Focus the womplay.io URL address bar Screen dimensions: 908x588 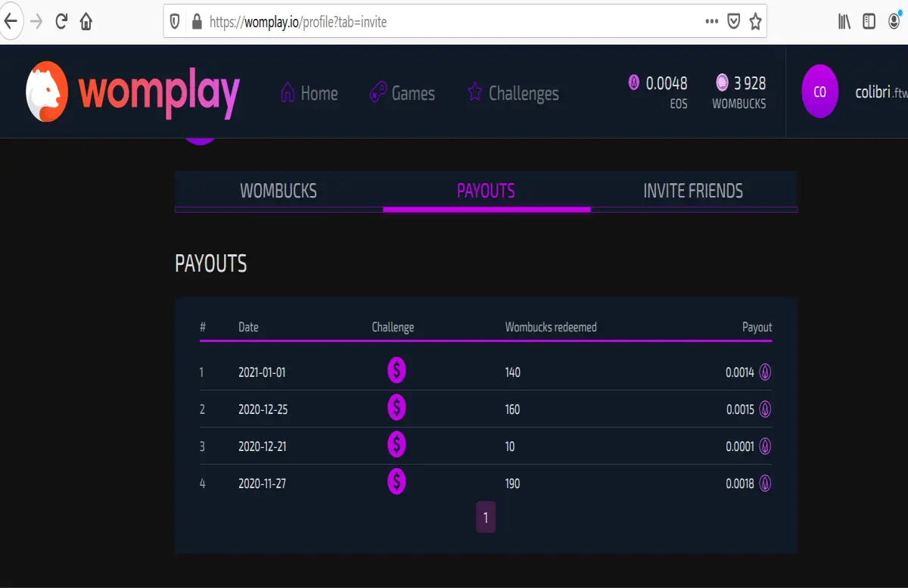(x=465, y=22)
